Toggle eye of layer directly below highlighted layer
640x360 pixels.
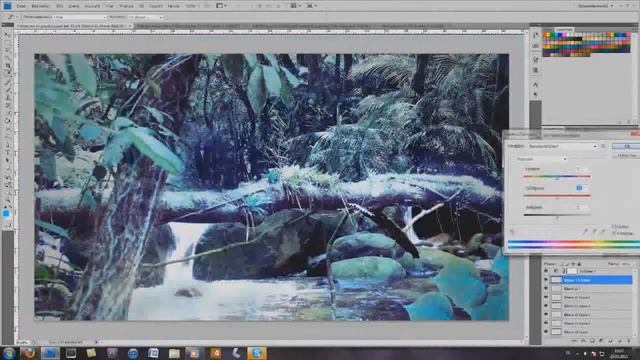546,289
